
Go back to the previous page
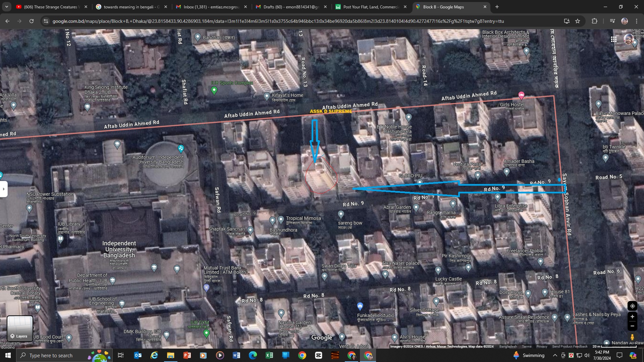click(x=7, y=21)
